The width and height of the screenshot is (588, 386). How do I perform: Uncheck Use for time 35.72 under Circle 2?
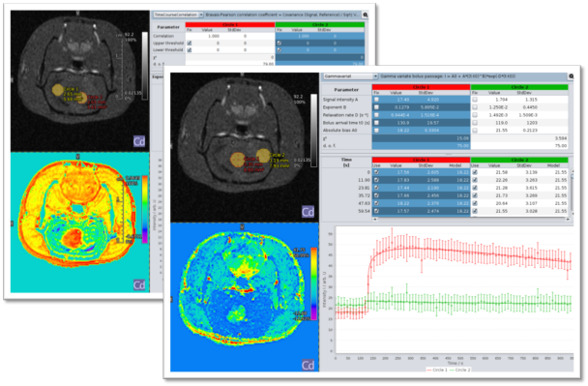(475, 195)
